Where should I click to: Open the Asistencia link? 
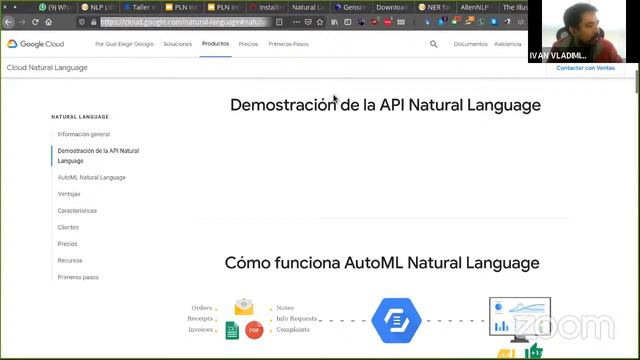[x=508, y=44]
